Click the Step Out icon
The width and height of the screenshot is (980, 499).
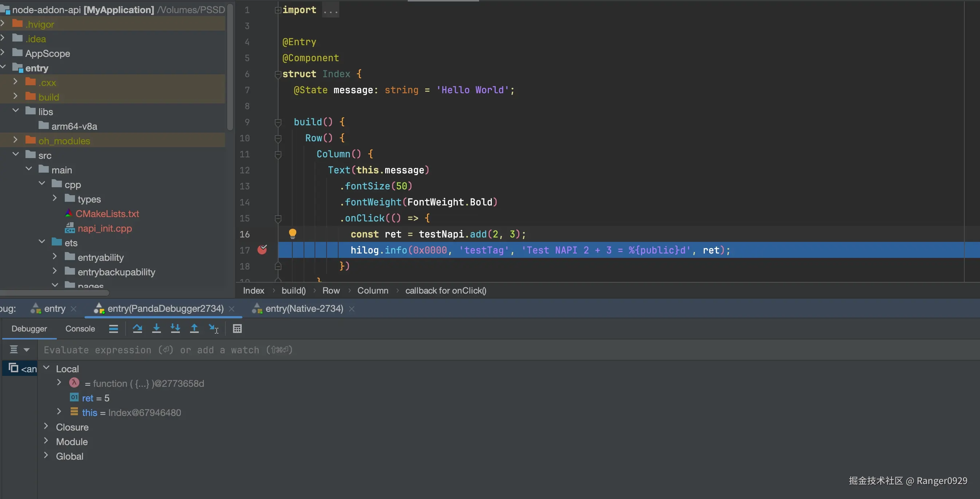point(194,329)
